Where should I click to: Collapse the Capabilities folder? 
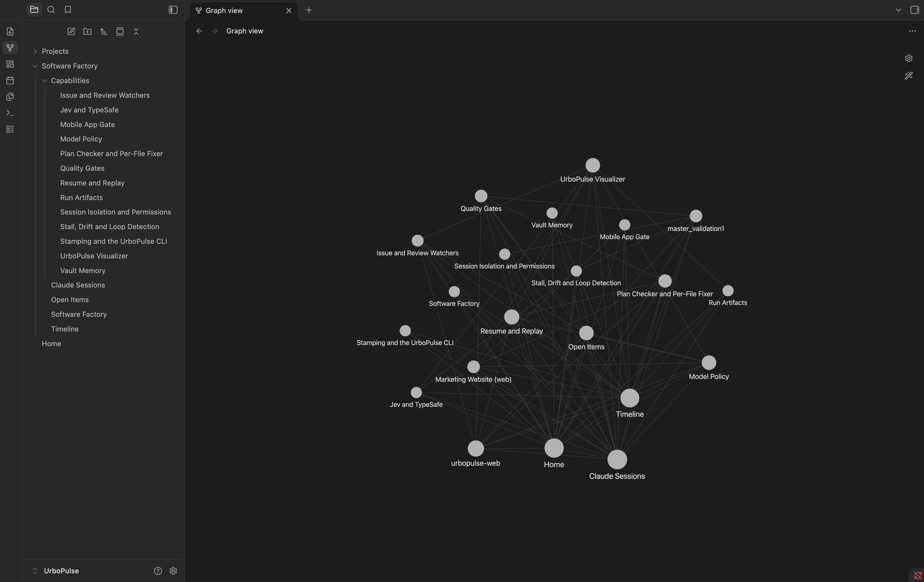click(x=44, y=81)
